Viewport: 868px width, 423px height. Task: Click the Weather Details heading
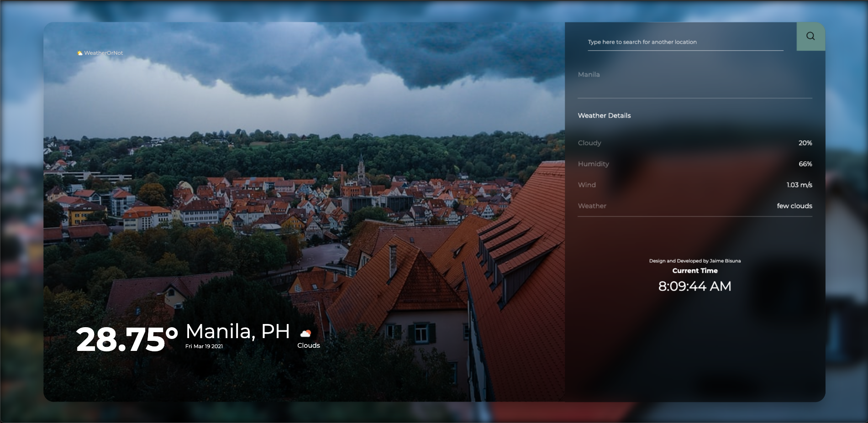[604, 115]
